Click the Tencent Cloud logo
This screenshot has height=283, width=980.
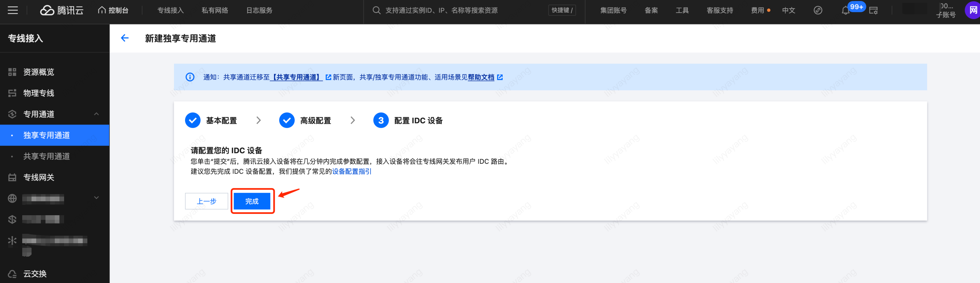click(62, 10)
